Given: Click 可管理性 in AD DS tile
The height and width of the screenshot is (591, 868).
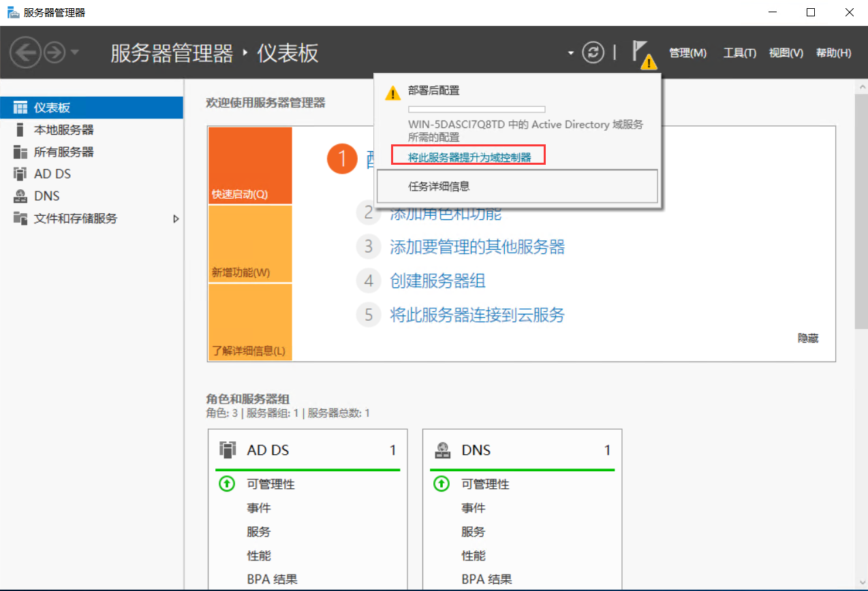Looking at the screenshot, I should coord(270,484).
